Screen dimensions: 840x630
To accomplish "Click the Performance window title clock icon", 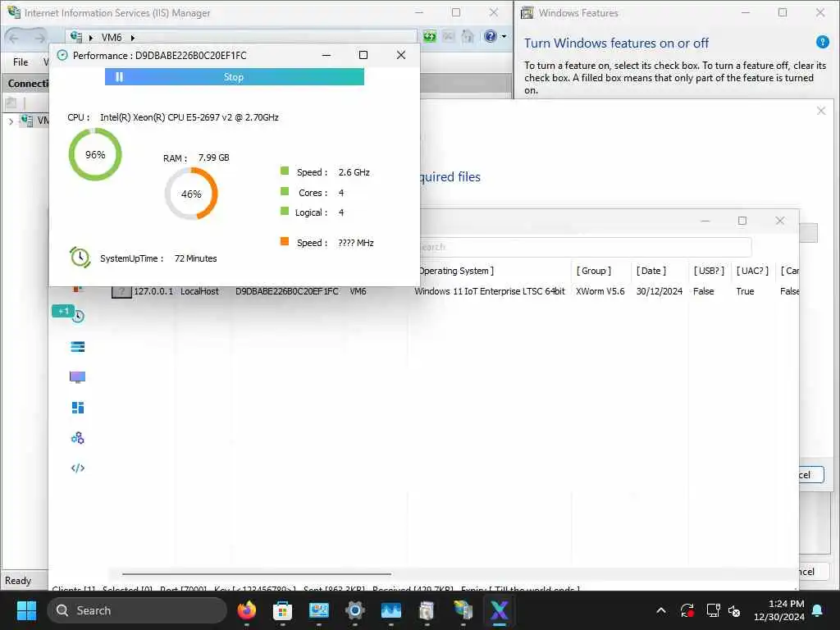I will (62, 55).
